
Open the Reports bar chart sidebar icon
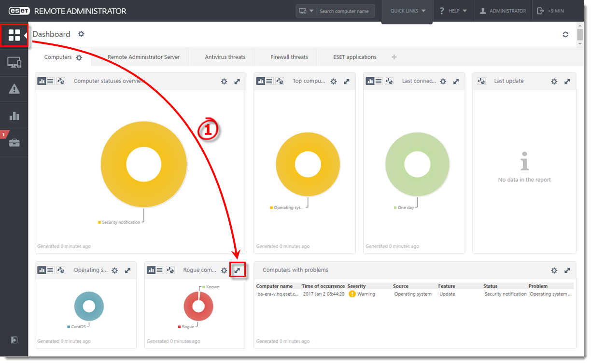pos(14,116)
